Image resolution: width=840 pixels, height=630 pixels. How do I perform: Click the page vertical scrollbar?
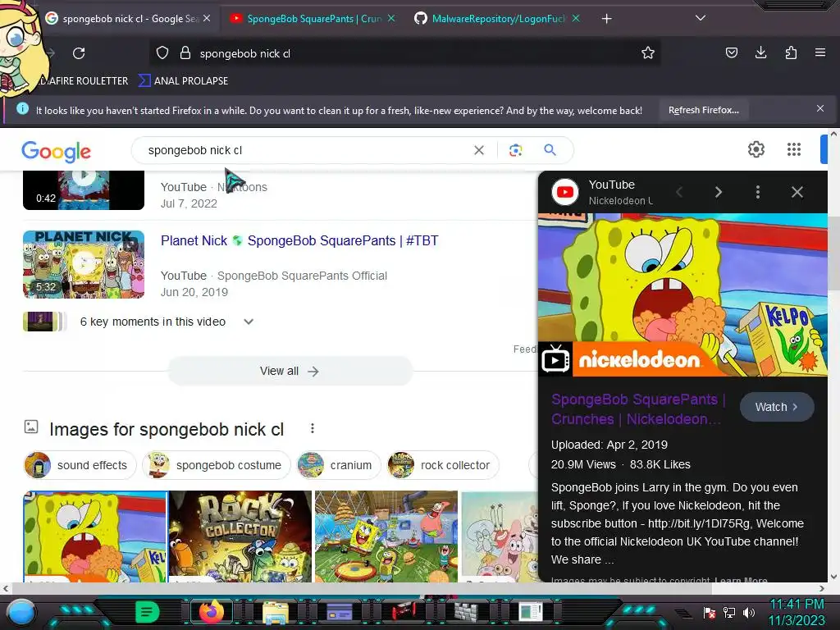click(x=833, y=253)
